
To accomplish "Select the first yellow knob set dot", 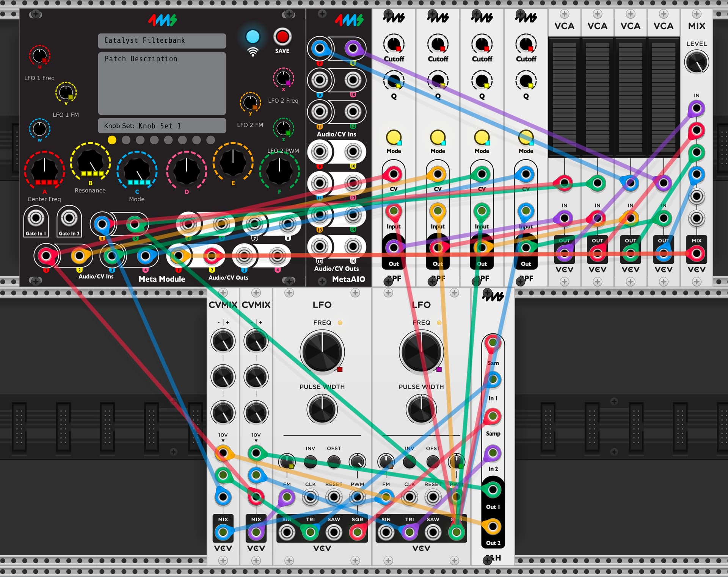I will point(112,140).
